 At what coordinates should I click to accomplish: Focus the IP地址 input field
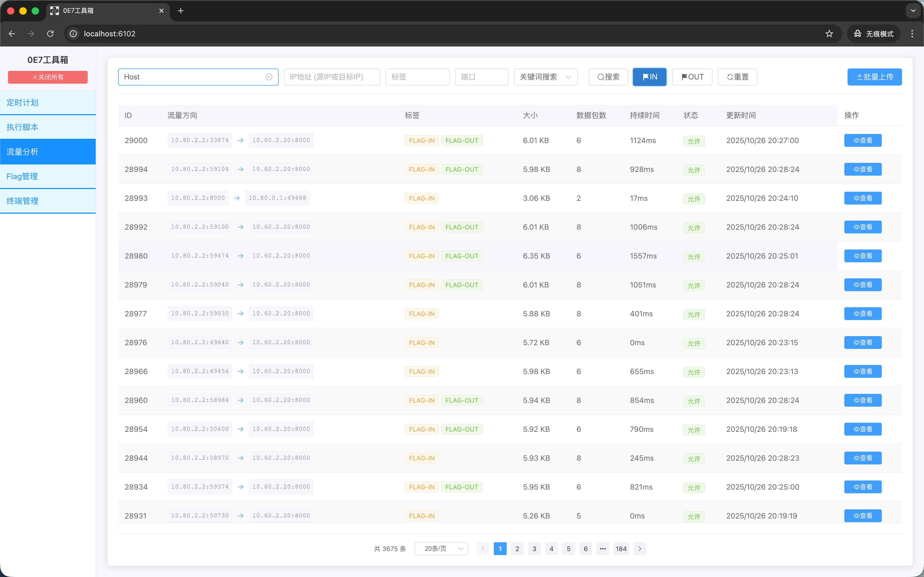[332, 77]
